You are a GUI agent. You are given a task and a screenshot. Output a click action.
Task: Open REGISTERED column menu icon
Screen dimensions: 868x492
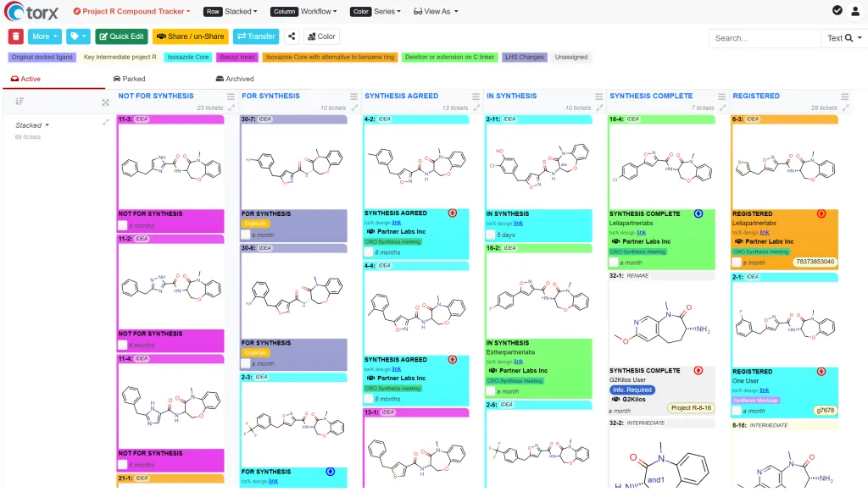(x=845, y=97)
